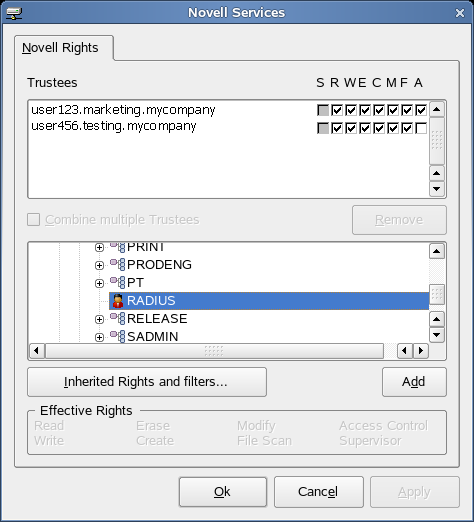Viewport: 474px width, 522px height.
Task: Click the Apply button
Action: (x=414, y=492)
